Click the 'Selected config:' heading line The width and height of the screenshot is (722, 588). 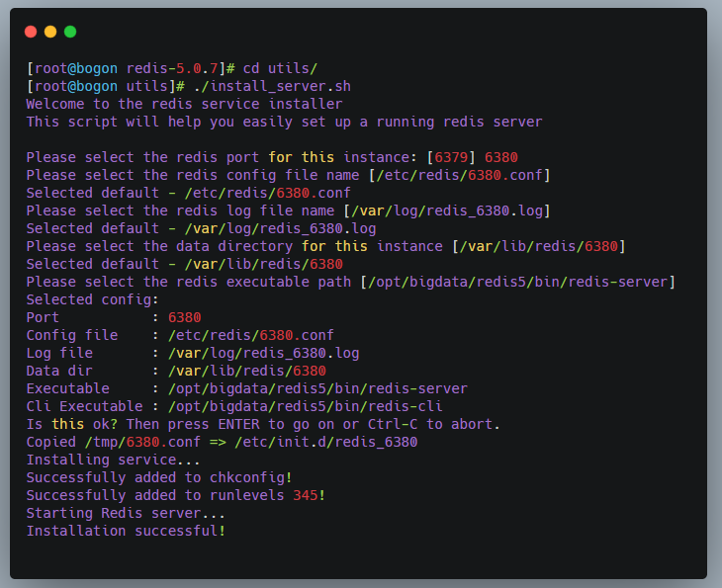[92, 300]
